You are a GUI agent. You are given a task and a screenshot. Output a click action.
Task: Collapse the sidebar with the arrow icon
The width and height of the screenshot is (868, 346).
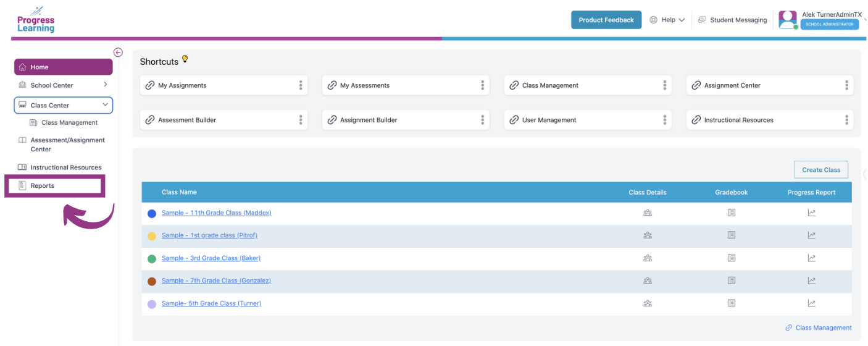118,53
